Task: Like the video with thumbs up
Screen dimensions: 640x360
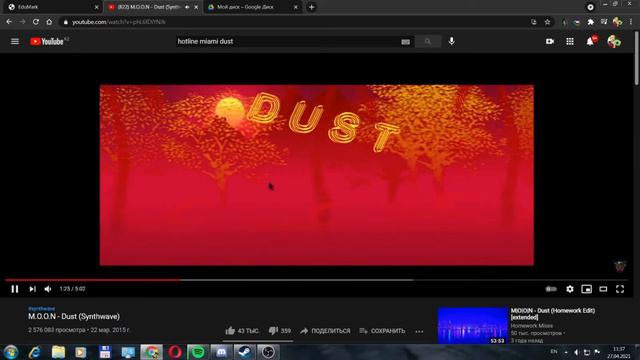Action: coord(242,331)
